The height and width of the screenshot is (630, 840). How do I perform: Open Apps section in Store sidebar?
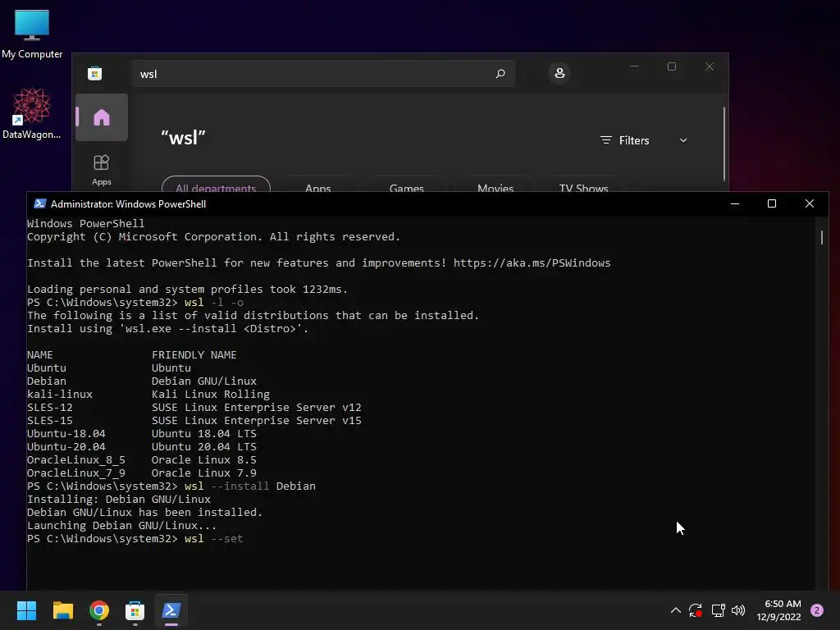[x=101, y=170]
